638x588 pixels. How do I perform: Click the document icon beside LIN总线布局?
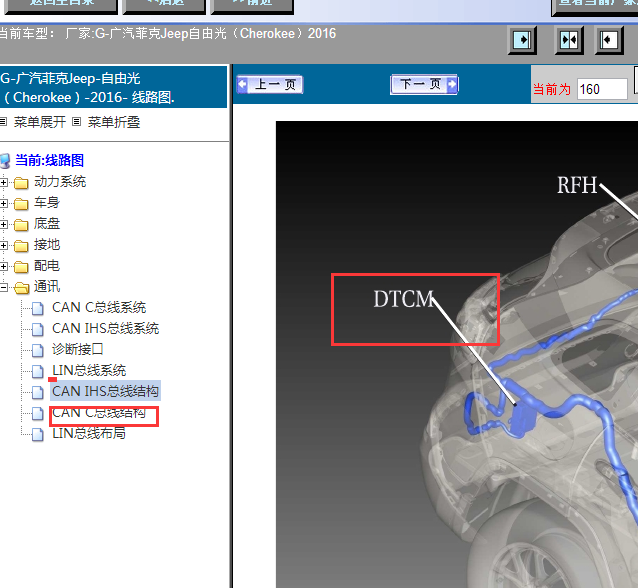[x=37, y=435]
